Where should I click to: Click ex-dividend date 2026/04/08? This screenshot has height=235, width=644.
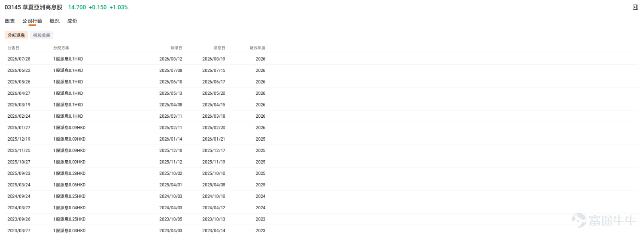click(171, 105)
